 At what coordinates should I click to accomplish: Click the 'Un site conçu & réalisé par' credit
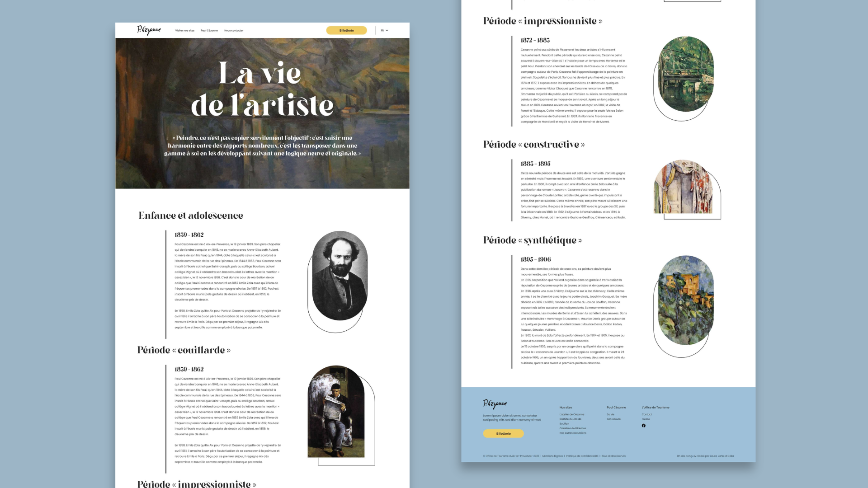coord(705,456)
